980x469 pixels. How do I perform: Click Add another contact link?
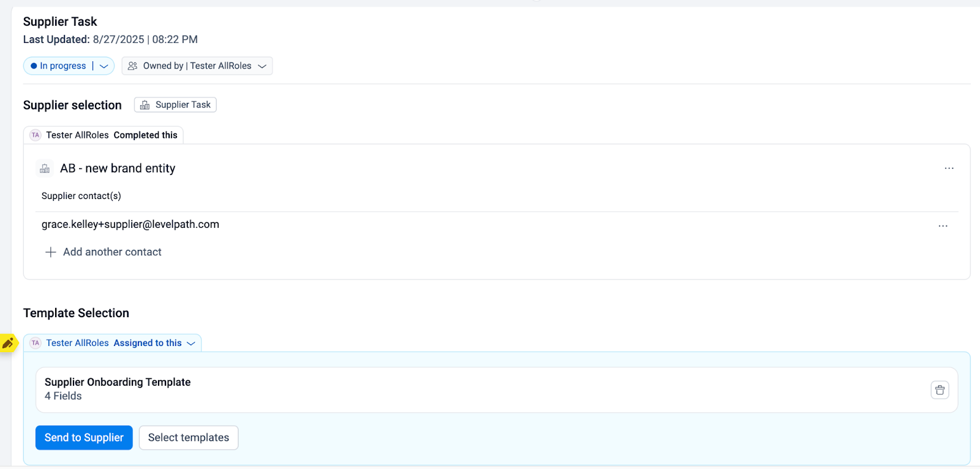[x=112, y=252]
